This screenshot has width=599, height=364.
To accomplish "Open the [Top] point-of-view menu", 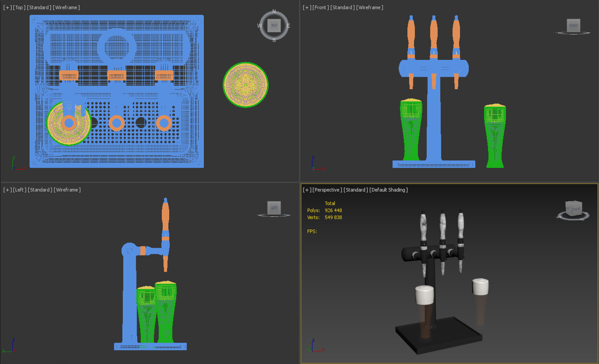I will (x=19, y=7).
